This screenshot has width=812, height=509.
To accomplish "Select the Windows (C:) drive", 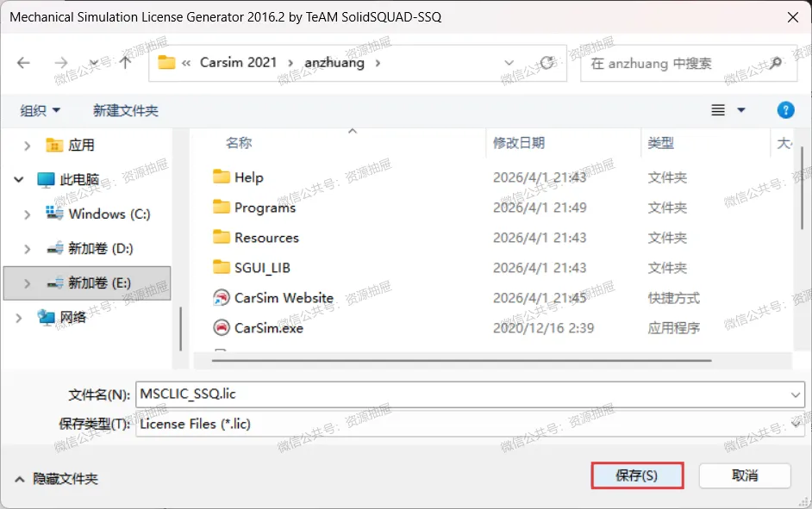I will point(98,214).
